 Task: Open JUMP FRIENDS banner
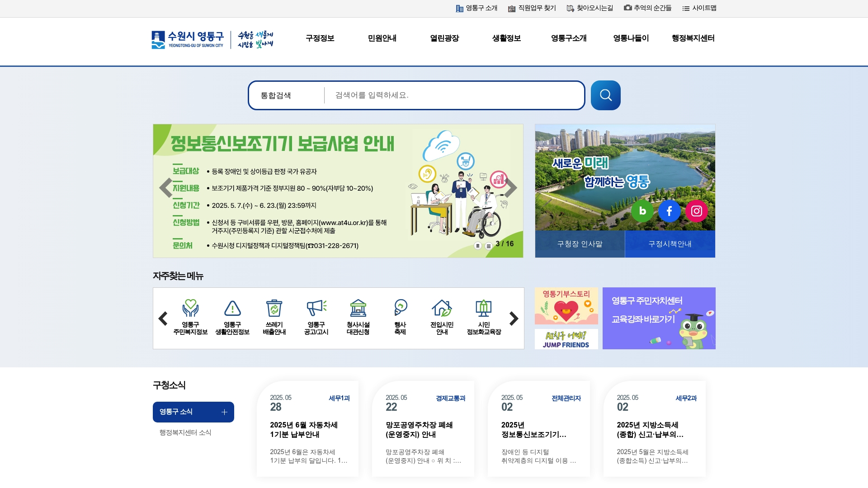[x=566, y=339]
